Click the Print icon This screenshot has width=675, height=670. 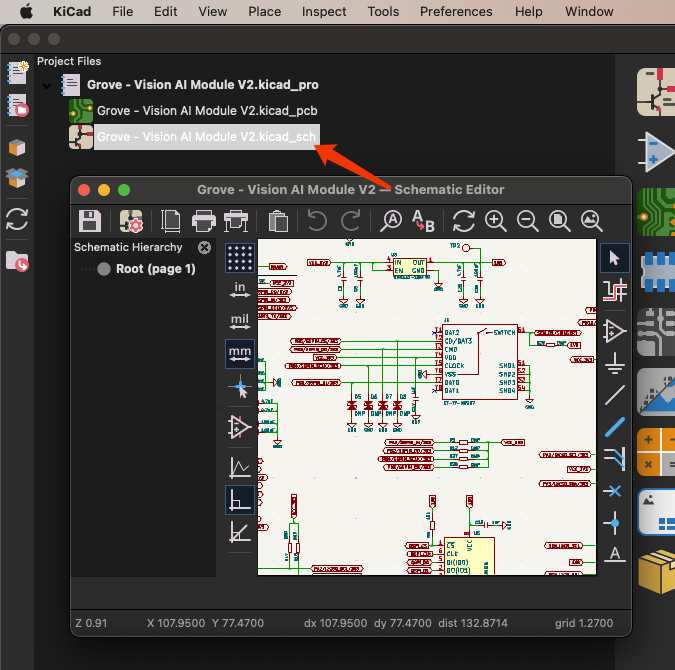[x=203, y=221]
